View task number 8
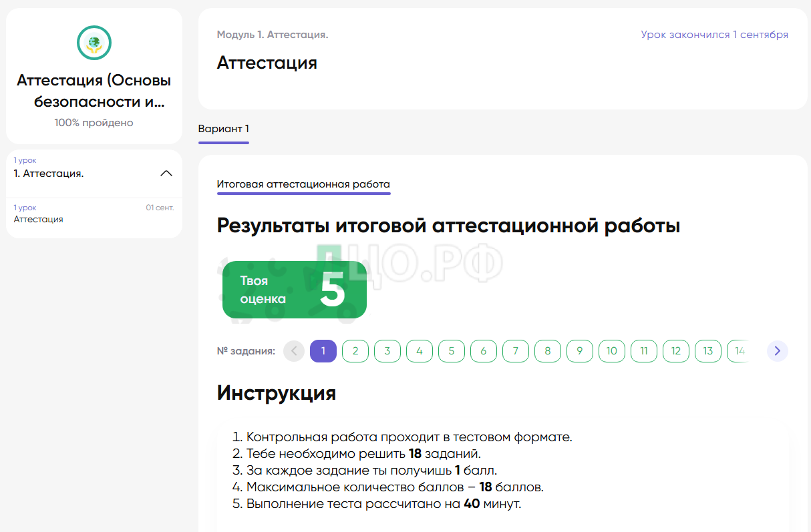This screenshot has width=811, height=532. pos(548,351)
